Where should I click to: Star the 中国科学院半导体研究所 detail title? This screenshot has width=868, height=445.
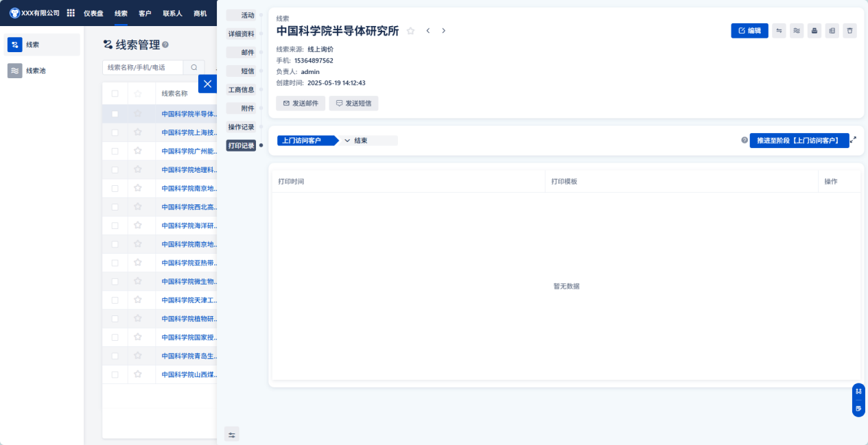pos(410,31)
